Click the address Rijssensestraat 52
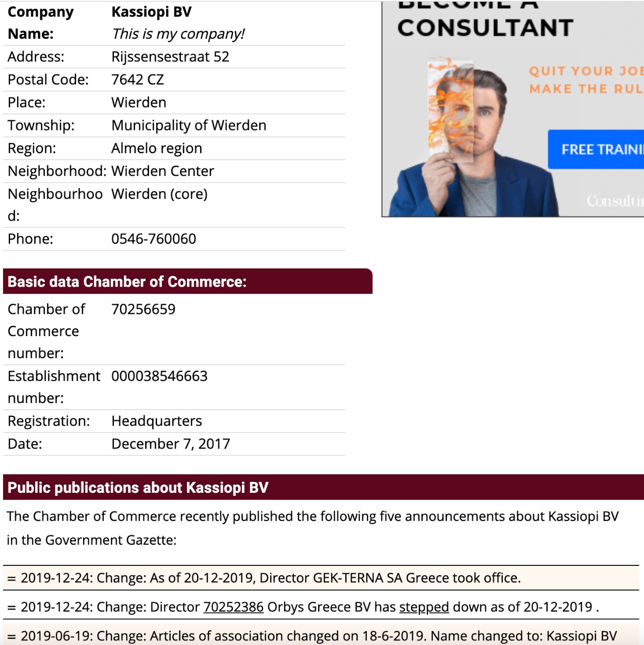Screen dimensions: 644x645 point(170,57)
